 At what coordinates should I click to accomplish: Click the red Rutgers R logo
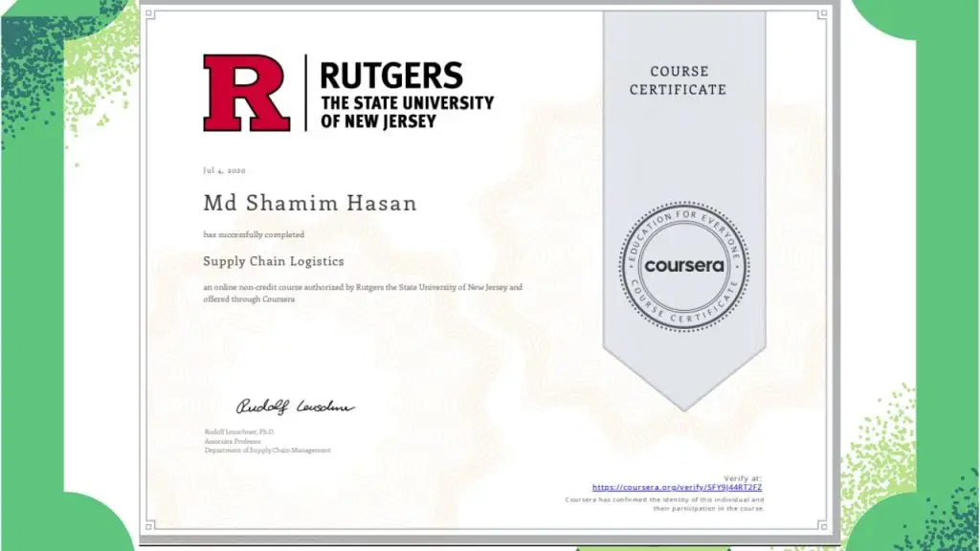246,93
